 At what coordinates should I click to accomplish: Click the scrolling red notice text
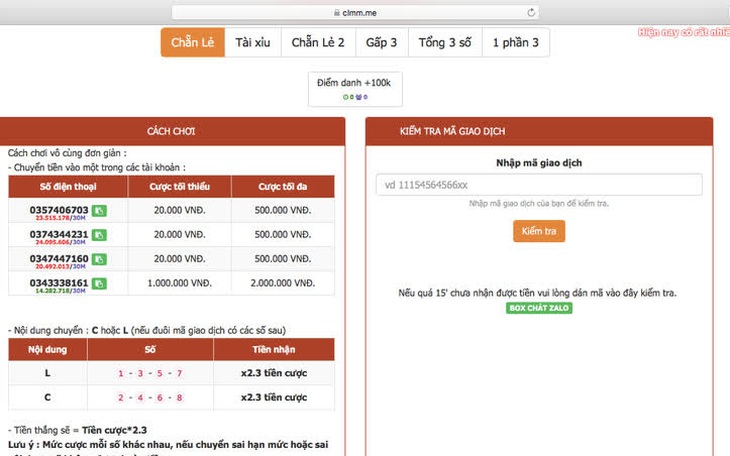pos(683,32)
